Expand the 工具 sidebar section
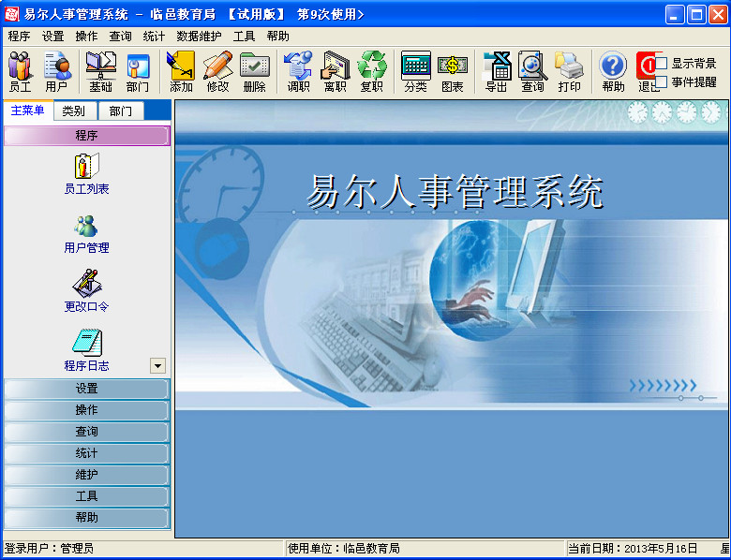Screen dimensions: 731x560 (x=87, y=496)
